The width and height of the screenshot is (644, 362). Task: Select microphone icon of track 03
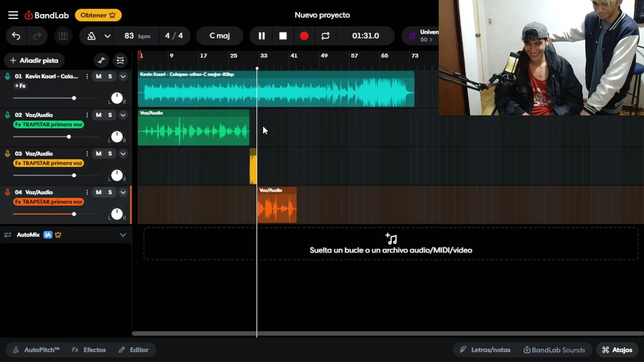tap(8, 154)
